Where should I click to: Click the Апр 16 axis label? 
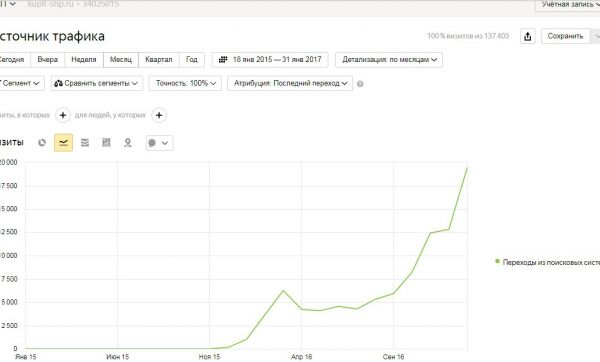click(302, 357)
